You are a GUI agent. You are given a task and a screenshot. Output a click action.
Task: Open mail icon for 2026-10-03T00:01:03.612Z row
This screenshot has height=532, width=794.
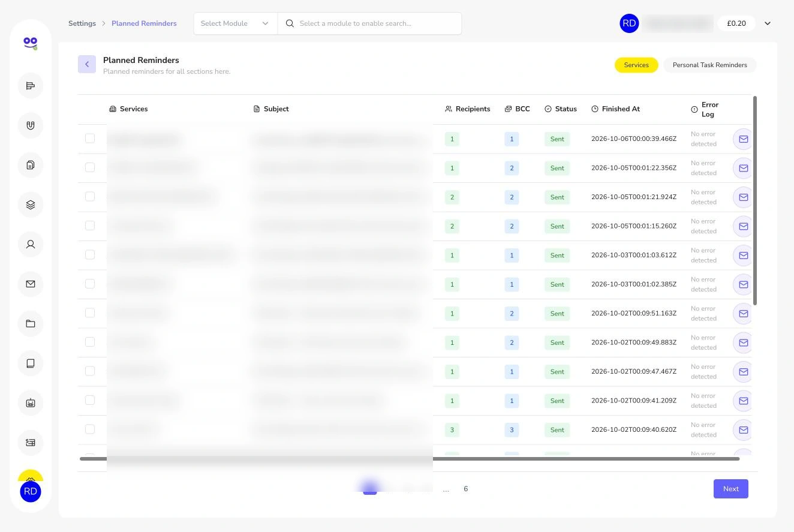(743, 256)
